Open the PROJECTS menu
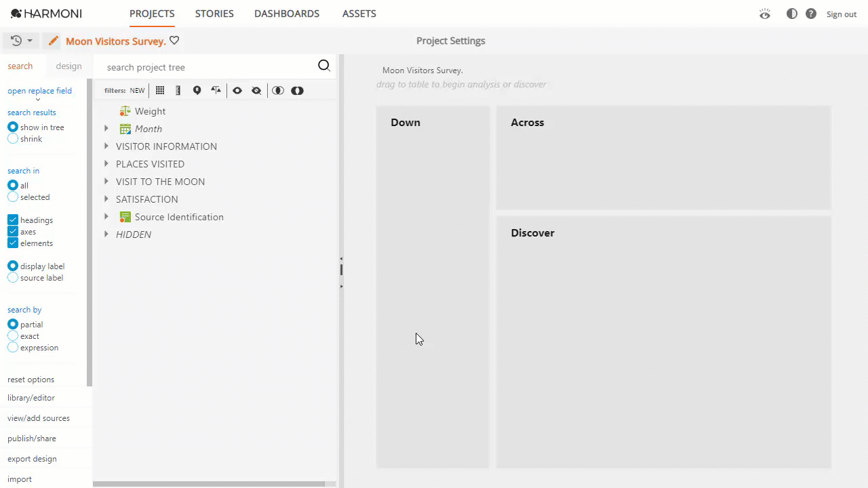This screenshot has height=488, width=868. tap(152, 14)
